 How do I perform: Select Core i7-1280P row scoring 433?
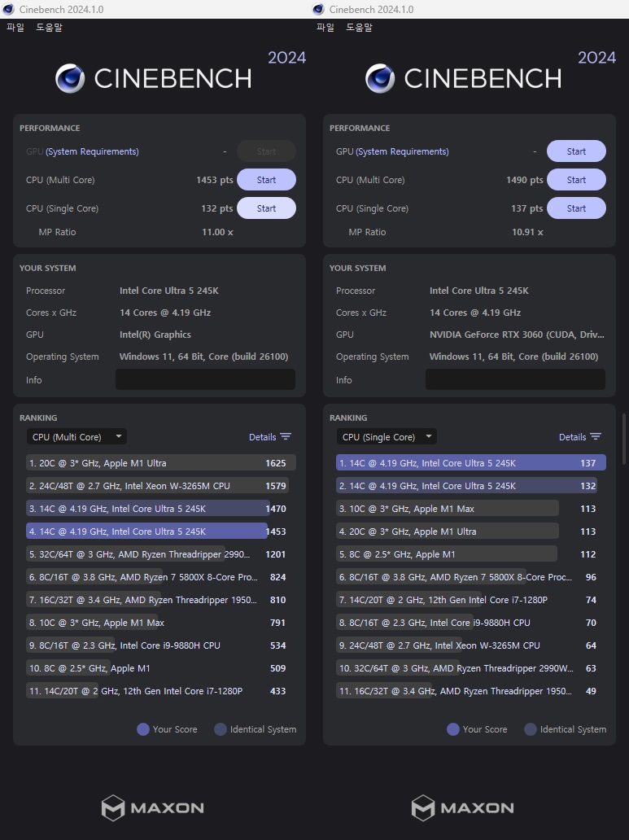(161, 691)
